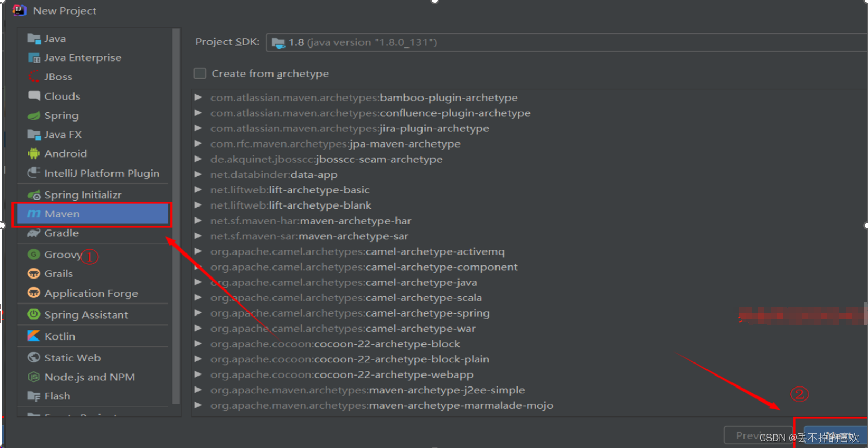Click the Gradle elephant icon
Screen dimensions: 868x448
(x=34, y=233)
